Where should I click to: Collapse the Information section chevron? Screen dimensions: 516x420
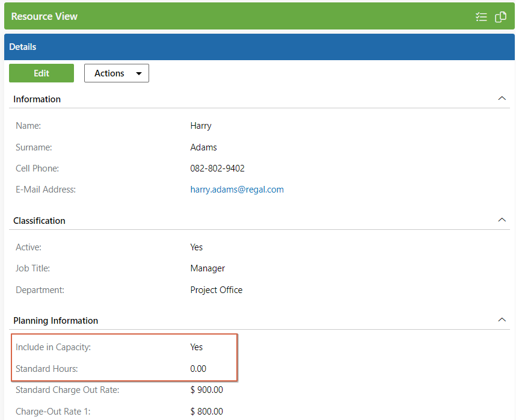tap(502, 99)
